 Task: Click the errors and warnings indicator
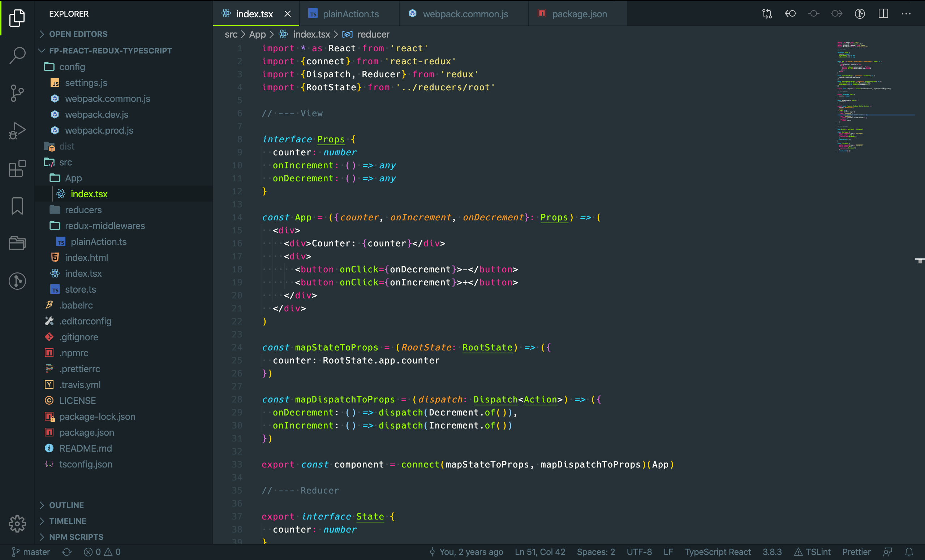(x=102, y=552)
